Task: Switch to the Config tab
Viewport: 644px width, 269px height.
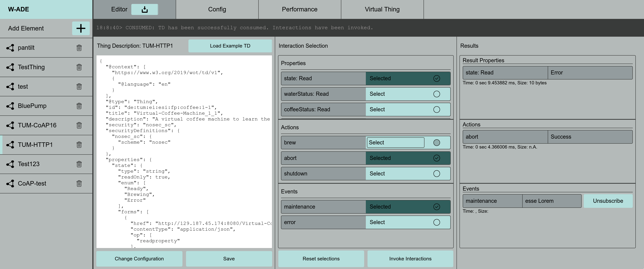Action: (217, 8)
